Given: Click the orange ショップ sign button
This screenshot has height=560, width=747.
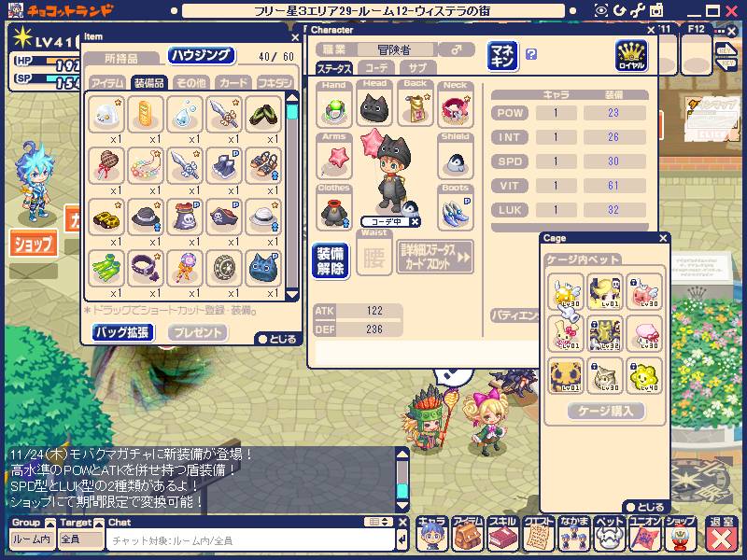Looking at the screenshot, I should (33, 244).
